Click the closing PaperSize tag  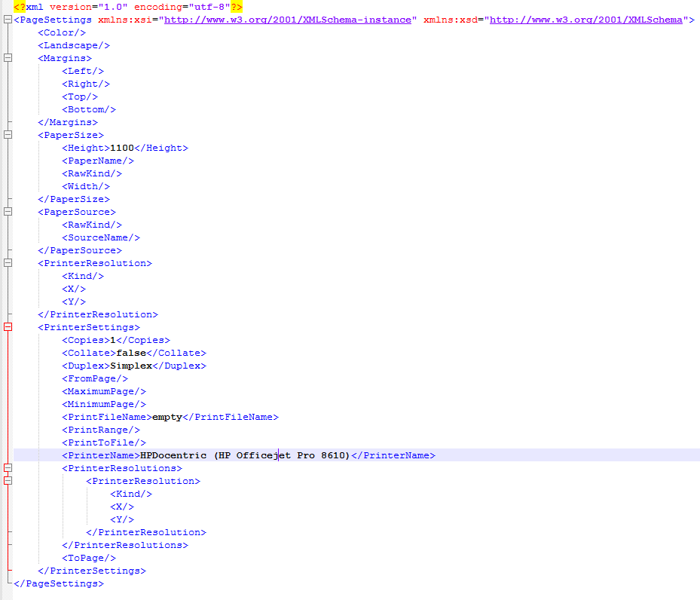74,199
